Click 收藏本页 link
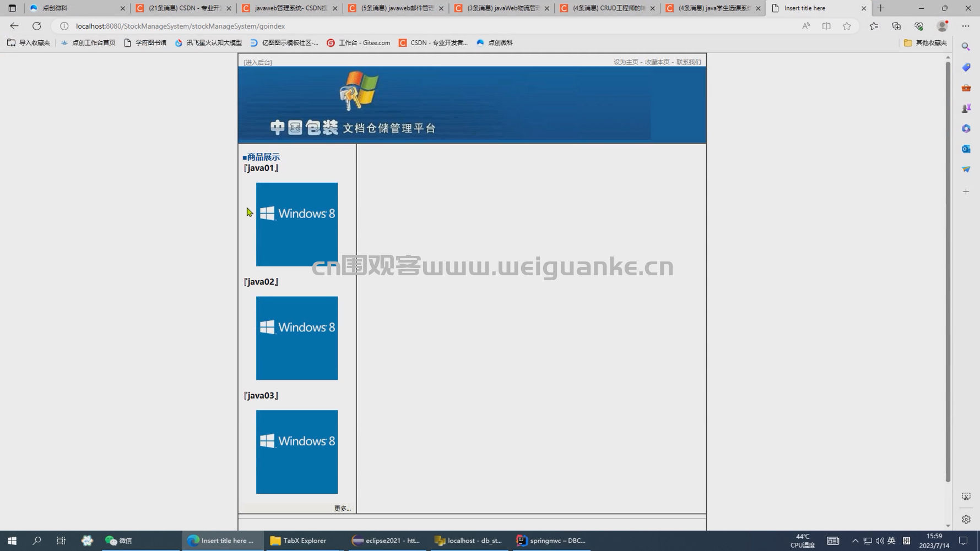 click(657, 62)
